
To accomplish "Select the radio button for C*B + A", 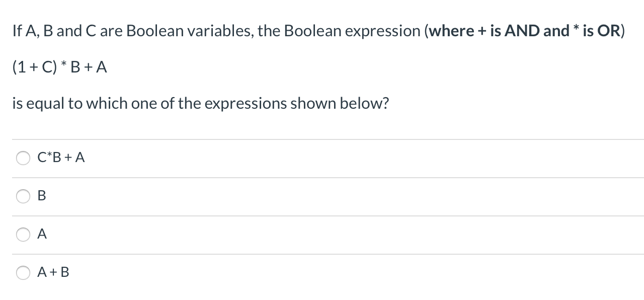I will pos(23,159).
